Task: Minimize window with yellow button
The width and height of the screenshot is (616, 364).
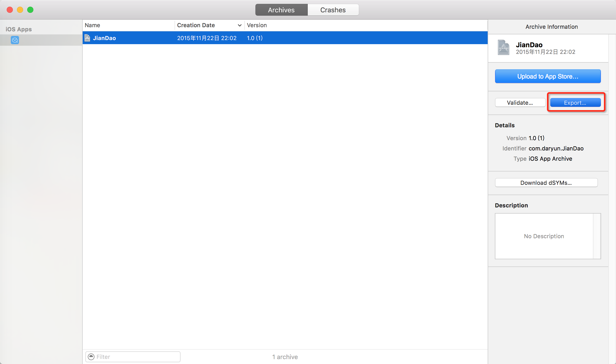Action: (x=20, y=10)
